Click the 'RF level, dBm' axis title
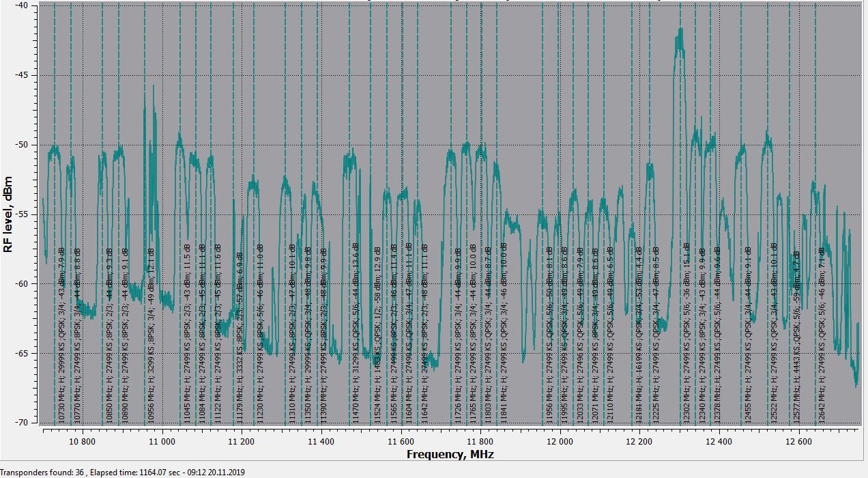 coord(8,214)
